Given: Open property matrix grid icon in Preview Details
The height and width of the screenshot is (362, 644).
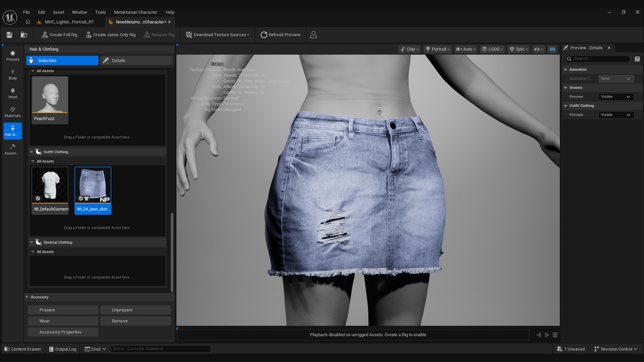Looking at the screenshot, I should pos(637,59).
